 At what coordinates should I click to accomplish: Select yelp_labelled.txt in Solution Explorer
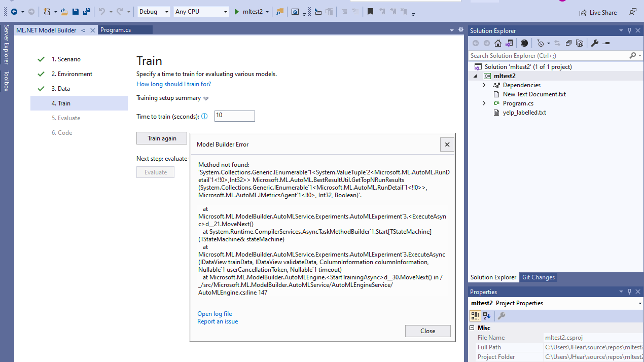[x=524, y=113]
